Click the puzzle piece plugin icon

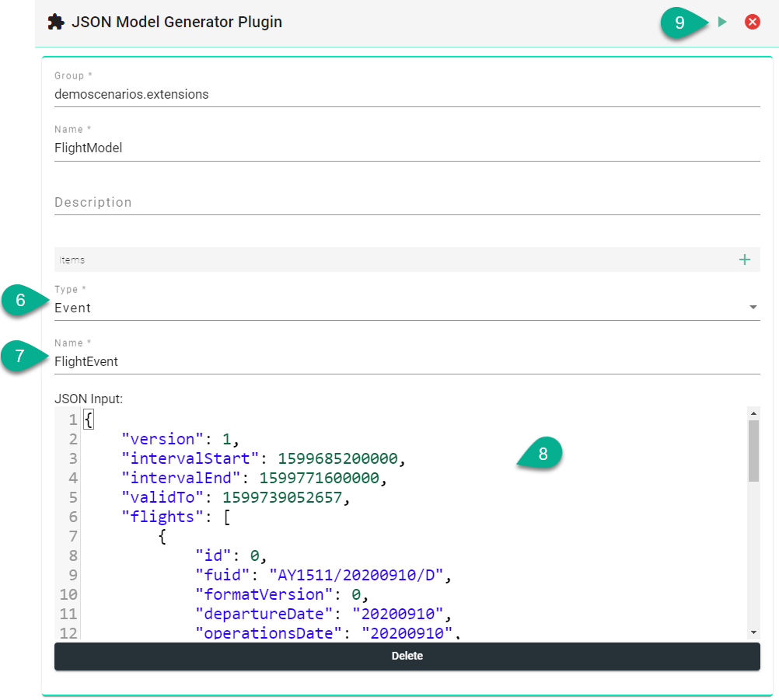coord(56,23)
